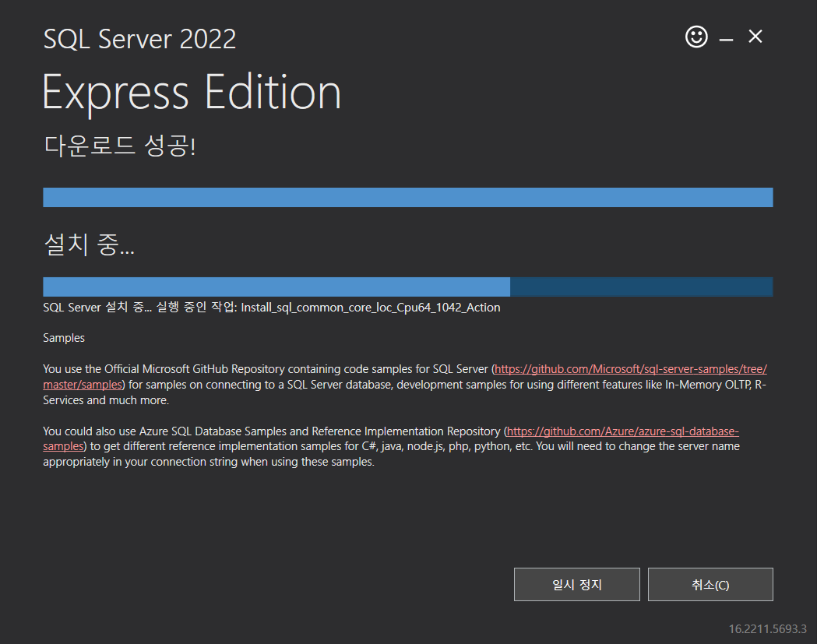
Task: Click the SQL Server 2022 title
Action: click(139, 39)
